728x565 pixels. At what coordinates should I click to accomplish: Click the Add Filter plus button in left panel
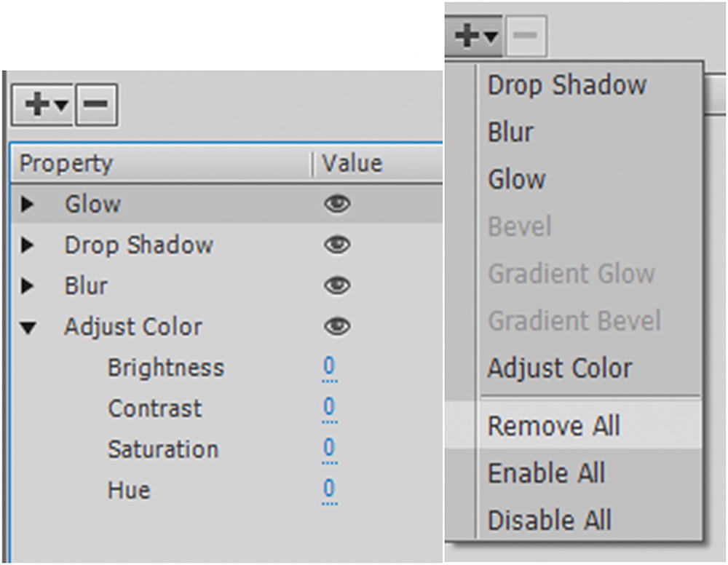tap(42, 105)
